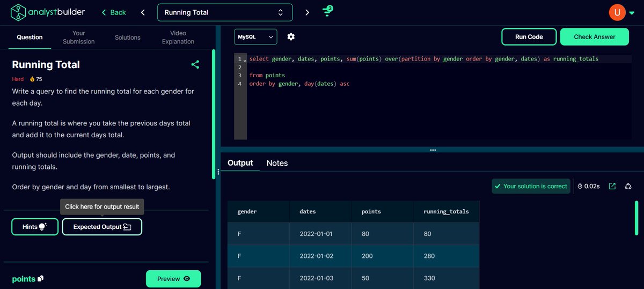
Task: Switch to the Question tab
Action: (30, 37)
